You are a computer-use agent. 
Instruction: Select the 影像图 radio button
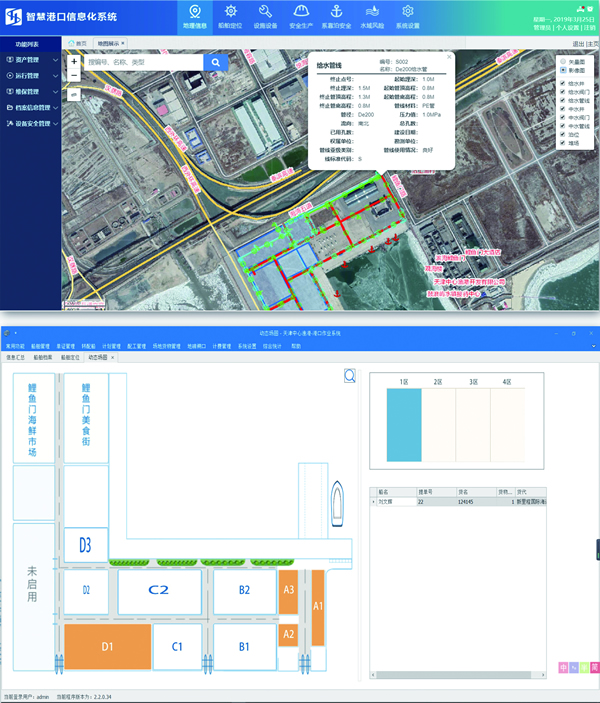[563, 70]
